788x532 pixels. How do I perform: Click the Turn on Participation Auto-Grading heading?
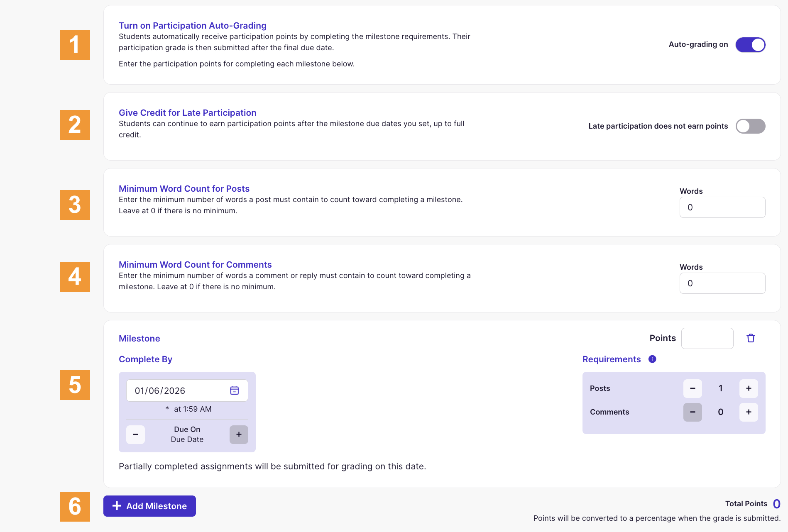193,26
